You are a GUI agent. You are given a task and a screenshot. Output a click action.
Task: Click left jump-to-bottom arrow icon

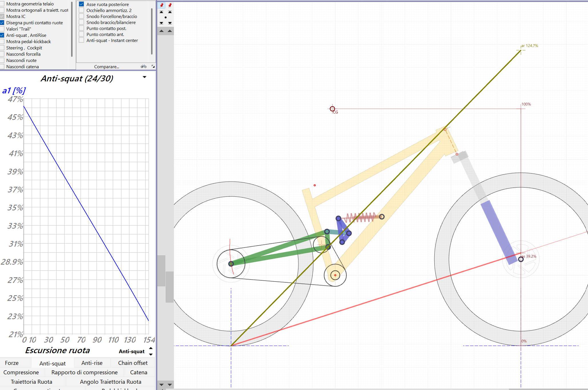pyautogui.click(x=161, y=23)
